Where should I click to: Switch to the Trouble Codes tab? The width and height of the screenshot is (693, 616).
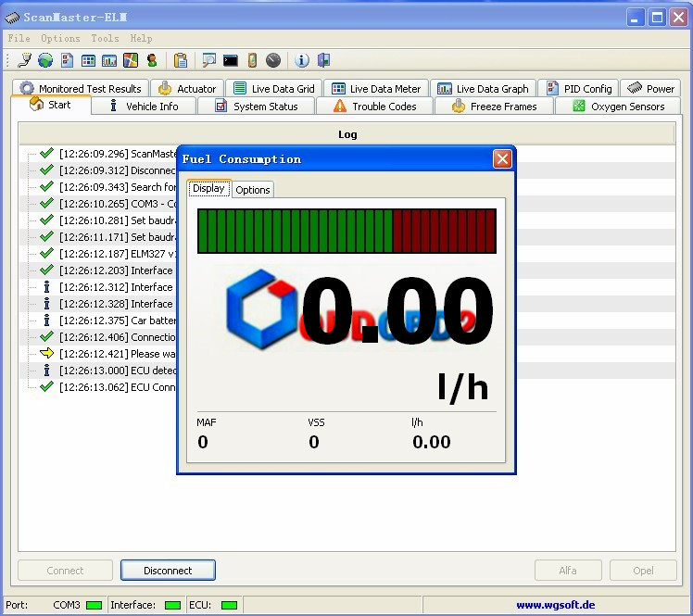375,107
